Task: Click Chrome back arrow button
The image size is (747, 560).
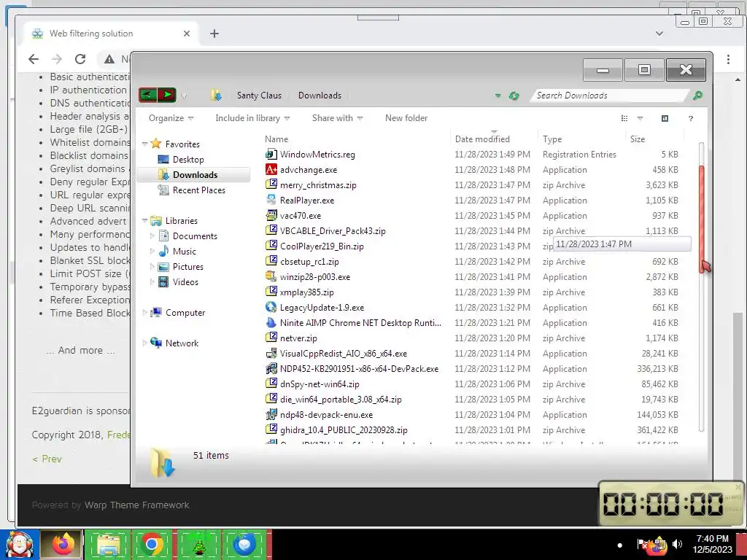Action: (x=34, y=59)
